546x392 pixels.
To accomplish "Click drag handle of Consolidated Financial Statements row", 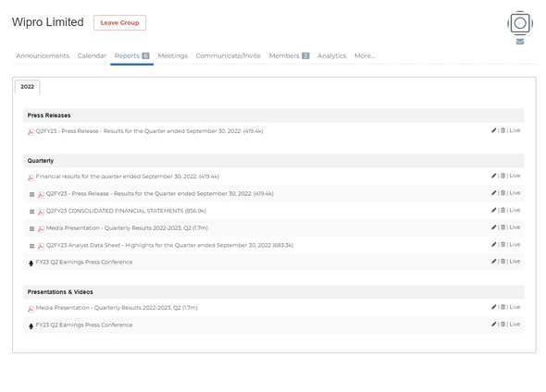I will pyautogui.click(x=31, y=212).
